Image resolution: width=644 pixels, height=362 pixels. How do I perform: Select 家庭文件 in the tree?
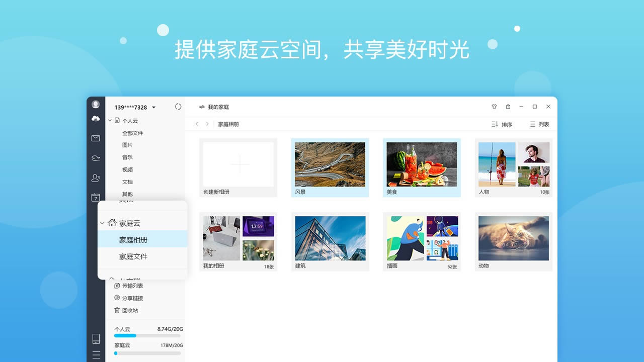[142, 256]
